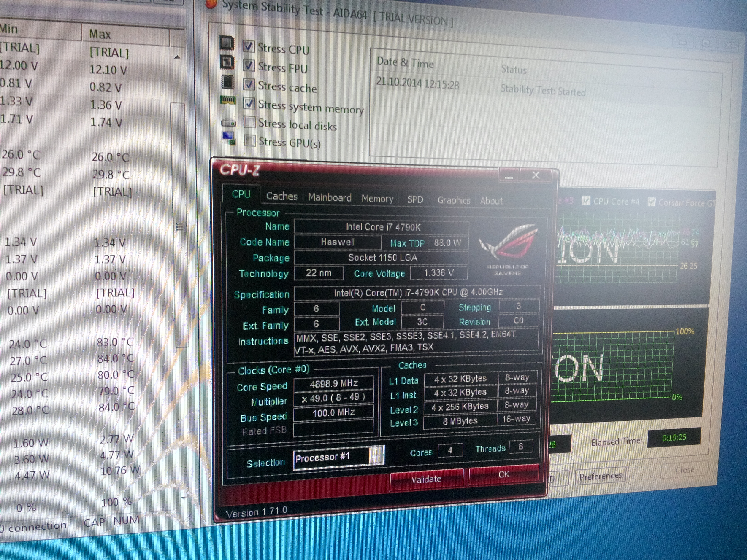Click the monitor icon beside Stress GPU(s)

click(229, 138)
